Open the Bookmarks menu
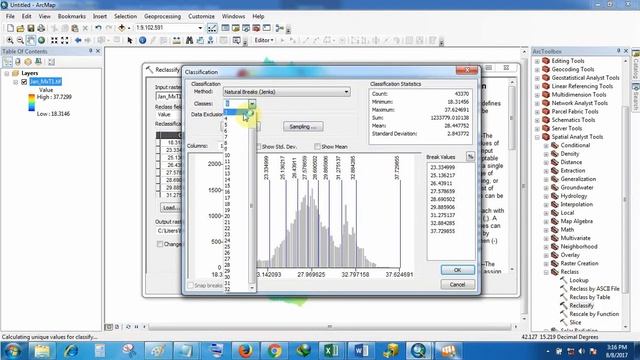Viewport: 640px width, 360px height. click(72, 16)
